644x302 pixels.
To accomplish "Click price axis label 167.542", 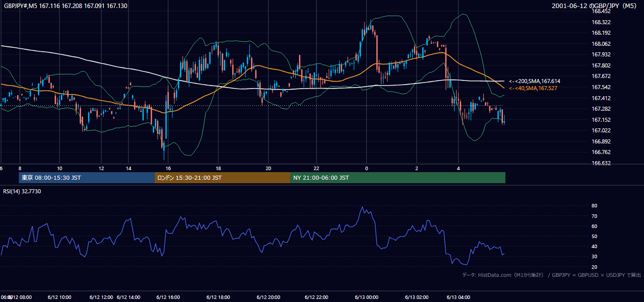I will (601, 87).
